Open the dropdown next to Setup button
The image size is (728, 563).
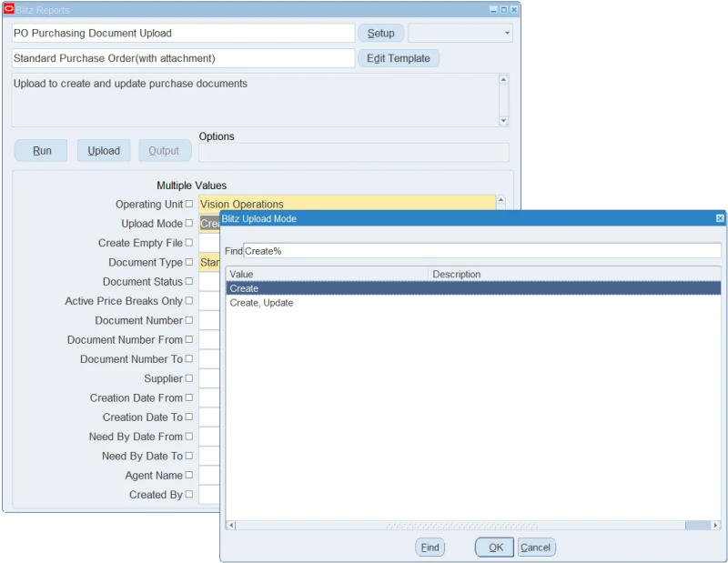(x=507, y=33)
